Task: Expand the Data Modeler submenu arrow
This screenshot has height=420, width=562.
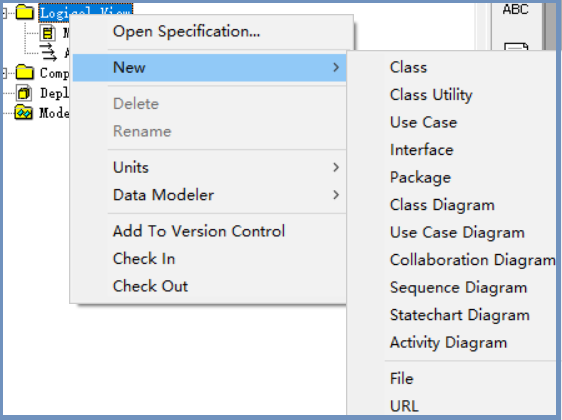Action: click(336, 195)
